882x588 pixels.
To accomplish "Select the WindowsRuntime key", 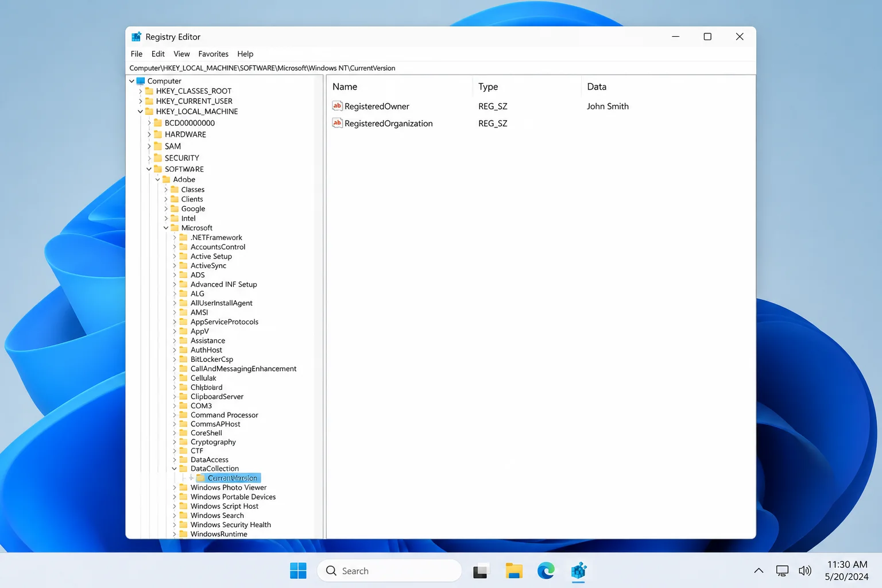I will tap(219, 534).
